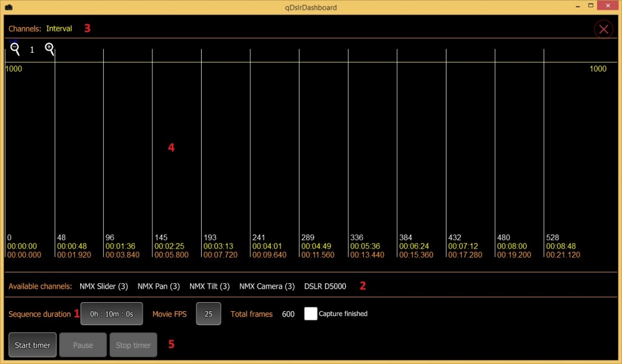The width and height of the screenshot is (622, 364).
Task: Click the qDslrDashboard title bar app icon
Action: [8, 7]
